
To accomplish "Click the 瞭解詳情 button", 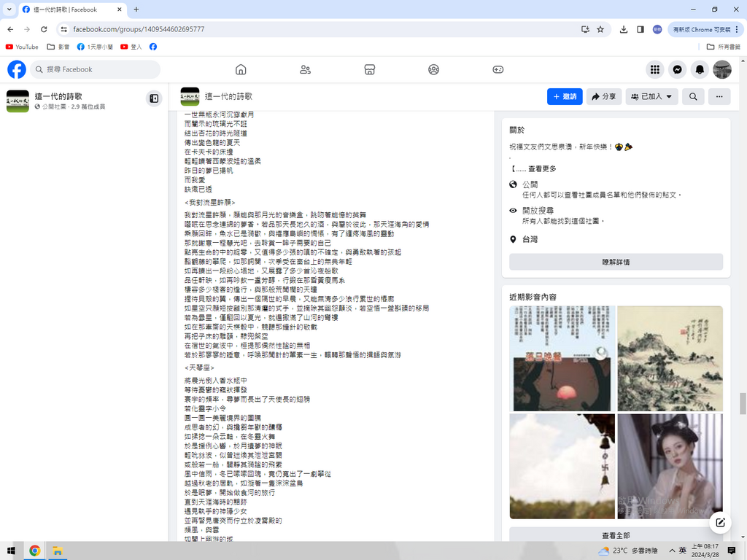I will (x=616, y=262).
